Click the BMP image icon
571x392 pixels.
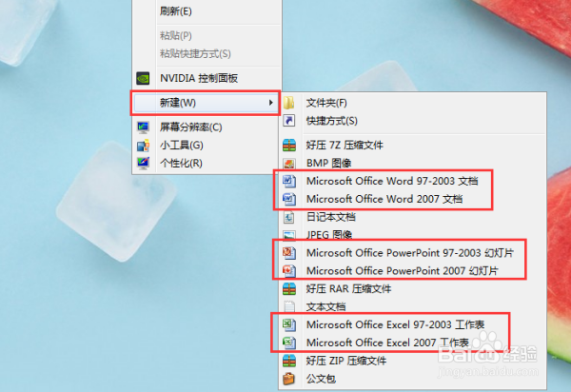click(289, 163)
